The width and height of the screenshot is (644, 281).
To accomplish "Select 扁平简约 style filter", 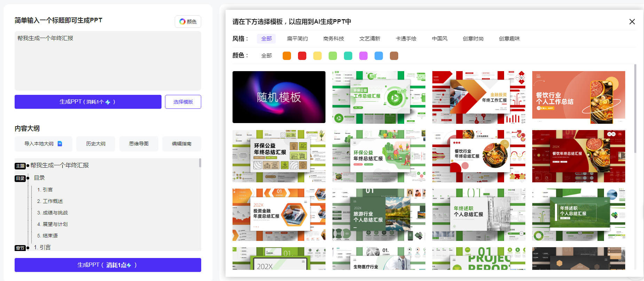I will (297, 39).
